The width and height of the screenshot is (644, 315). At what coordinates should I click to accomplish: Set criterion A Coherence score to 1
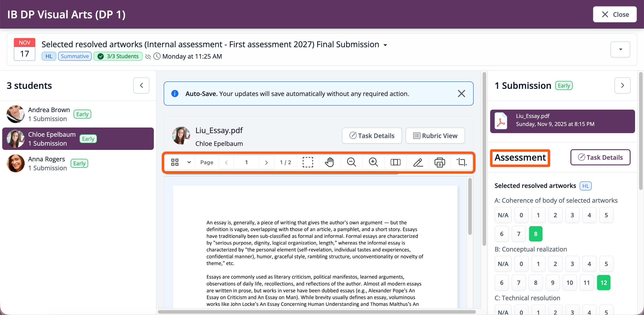pos(538,215)
